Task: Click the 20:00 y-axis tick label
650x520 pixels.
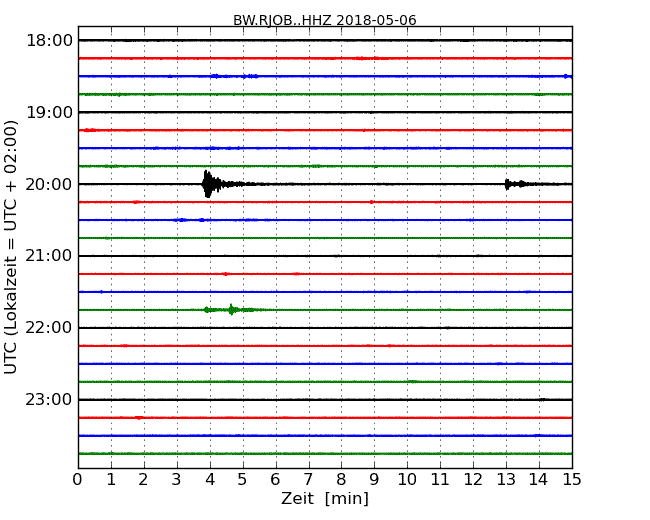Action: coord(49,184)
